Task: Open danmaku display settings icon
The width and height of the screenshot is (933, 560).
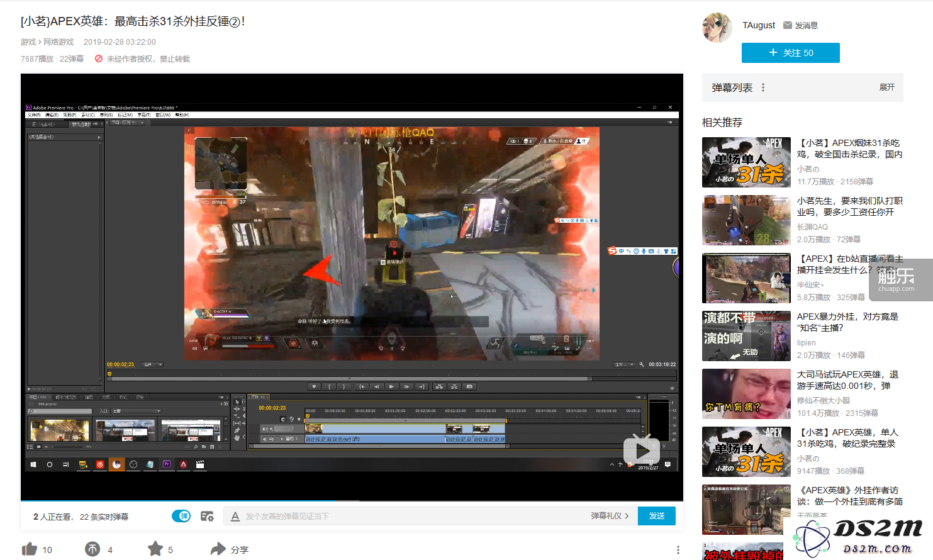Action: tap(207, 516)
